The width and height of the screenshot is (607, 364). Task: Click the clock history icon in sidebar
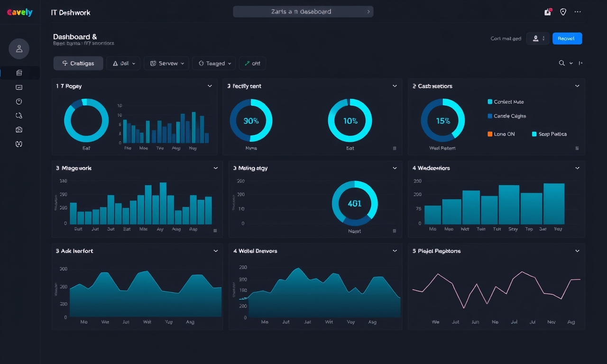click(x=19, y=101)
